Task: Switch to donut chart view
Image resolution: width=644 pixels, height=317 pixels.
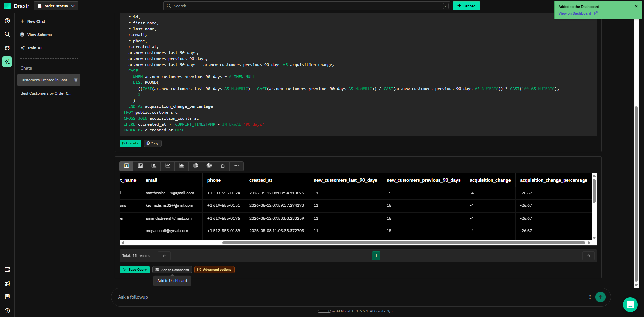Action: pos(223,166)
